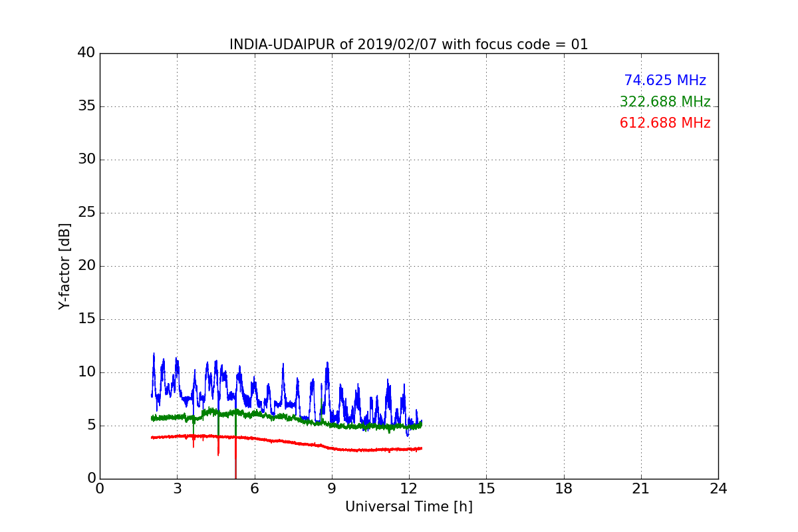Image resolution: width=798 pixels, height=532 pixels.
Task: Click the x-axis tick label 6
Action: (254, 489)
